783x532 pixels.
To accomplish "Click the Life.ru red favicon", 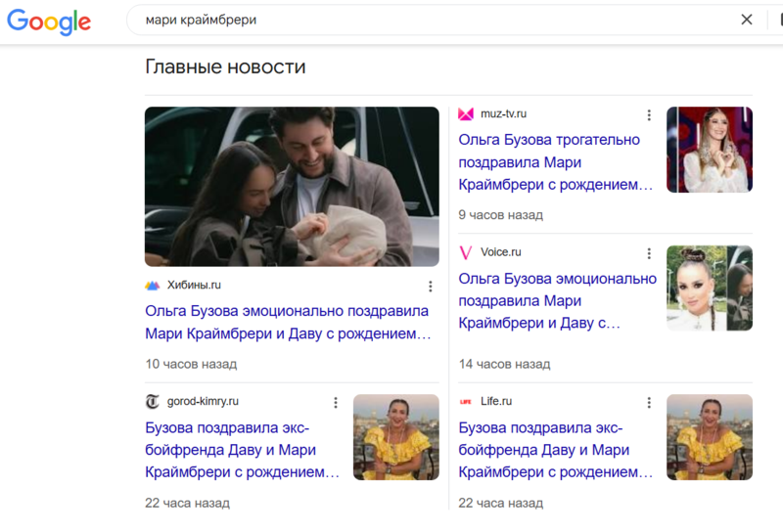I will click(x=466, y=402).
